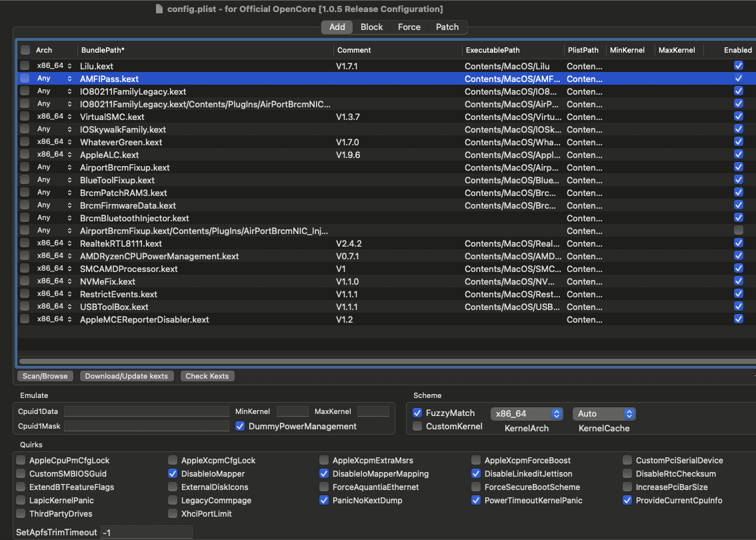Select the Force tab
This screenshot has height=540, width=756.
409,27
